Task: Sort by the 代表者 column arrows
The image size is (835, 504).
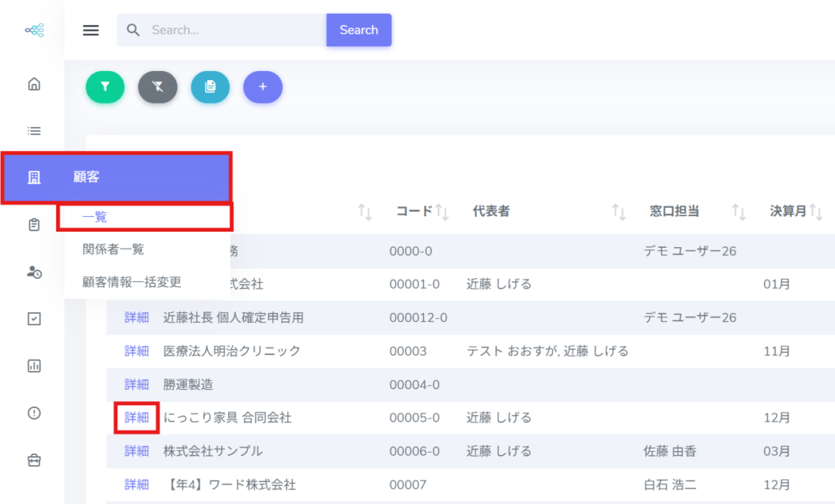Action: coord(619,212)
